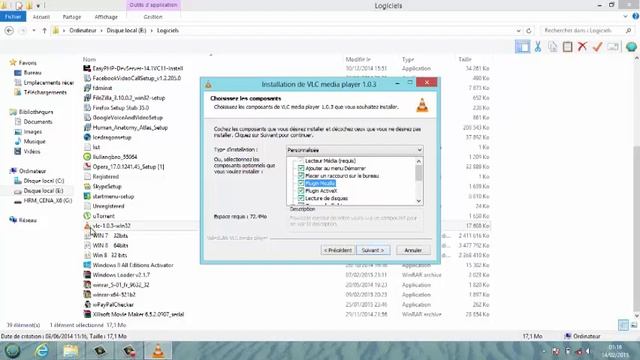Switch to details view icon in status bar
Screen dimensions: 640x360
pyautogui.click(x=623, y=325)
